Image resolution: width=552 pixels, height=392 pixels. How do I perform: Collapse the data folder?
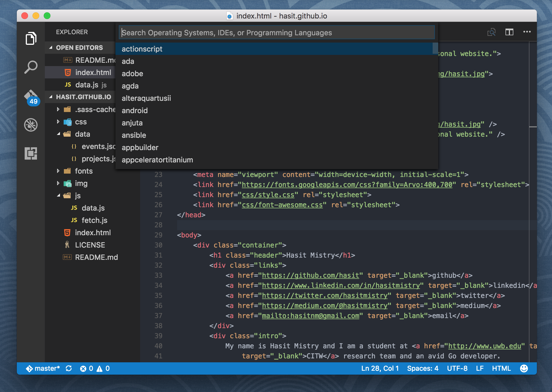58,134
